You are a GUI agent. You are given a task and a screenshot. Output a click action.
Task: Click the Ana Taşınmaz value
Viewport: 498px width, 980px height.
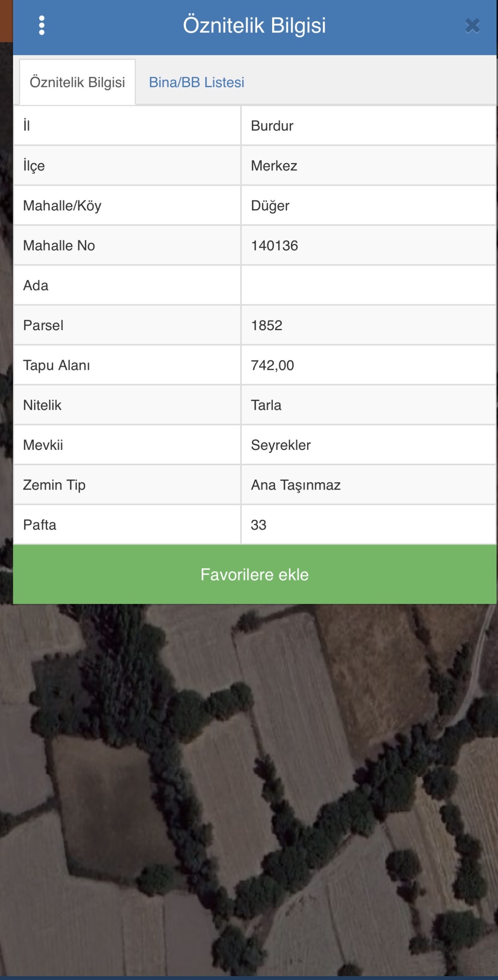point(296,485)
